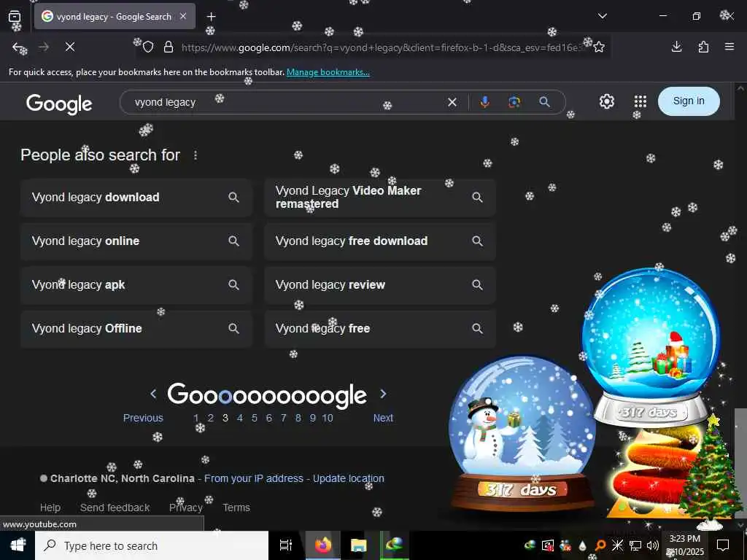This screenshot has height=560, width=747.
Task: Open the Terms footer link
Action: pyautogui.click(x=236, y=507)
